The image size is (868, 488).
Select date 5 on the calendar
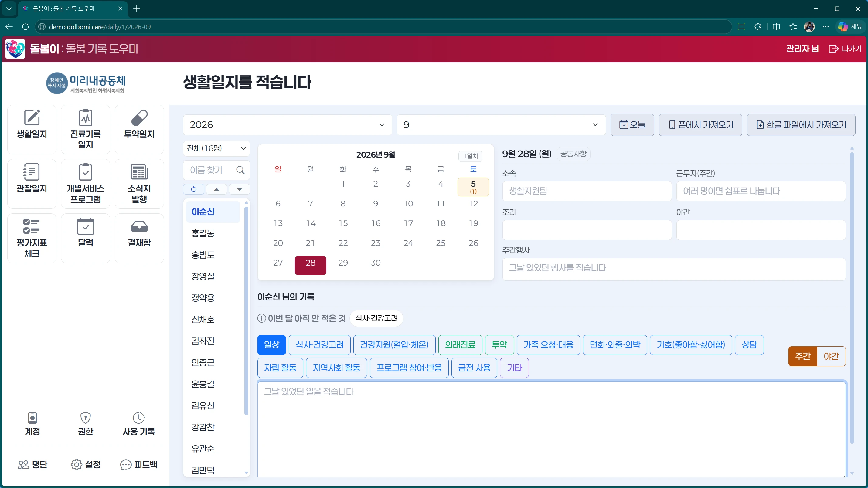pos(473,187)
